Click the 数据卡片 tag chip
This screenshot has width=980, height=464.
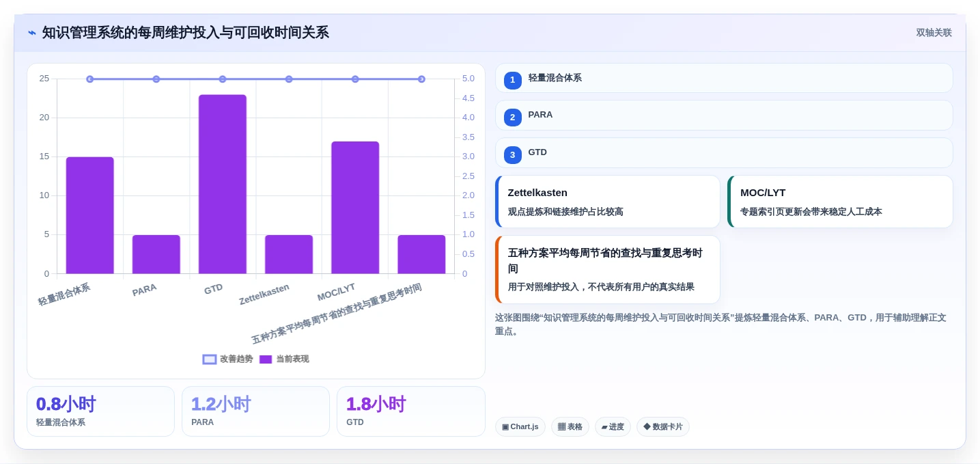coord(663,427)
